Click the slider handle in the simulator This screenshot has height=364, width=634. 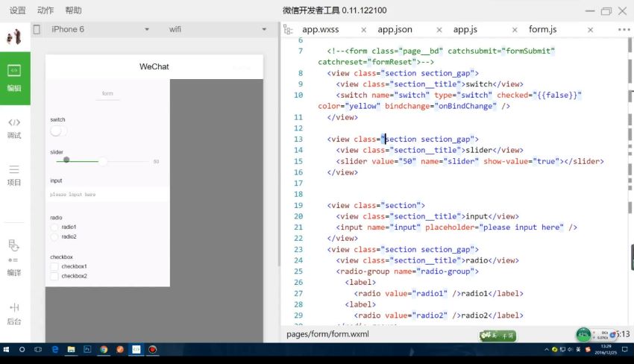pos(104,161)
